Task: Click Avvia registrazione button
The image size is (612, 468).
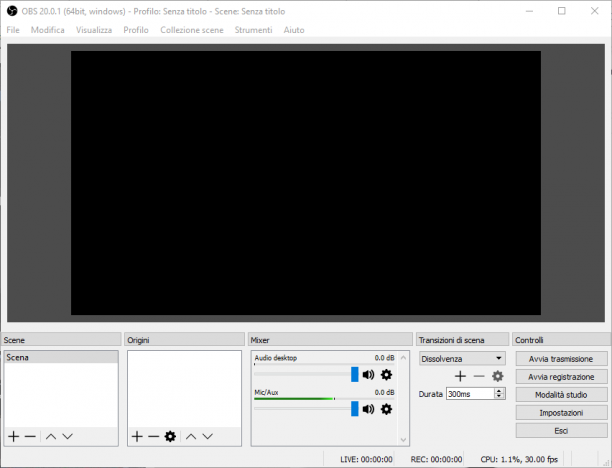Action: coord(561,377)
